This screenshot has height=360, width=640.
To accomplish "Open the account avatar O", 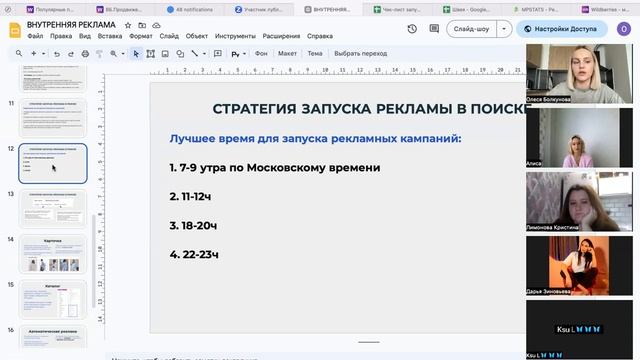I will tap(624, 29).
